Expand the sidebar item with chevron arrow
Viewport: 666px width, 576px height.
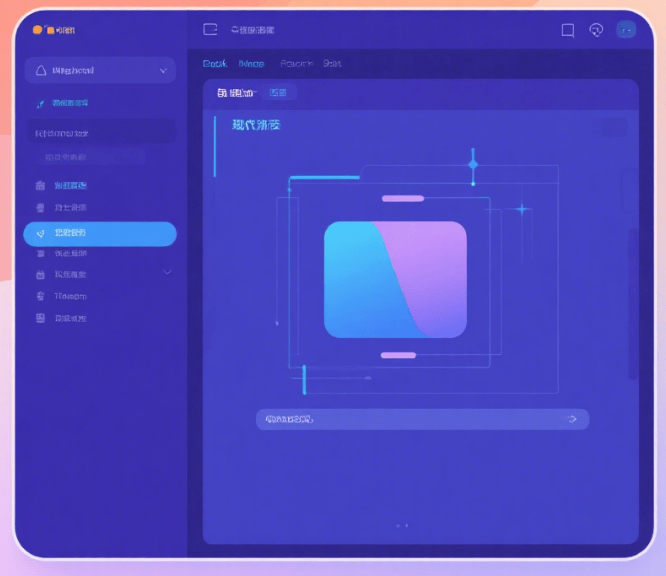tap(167, 273)
